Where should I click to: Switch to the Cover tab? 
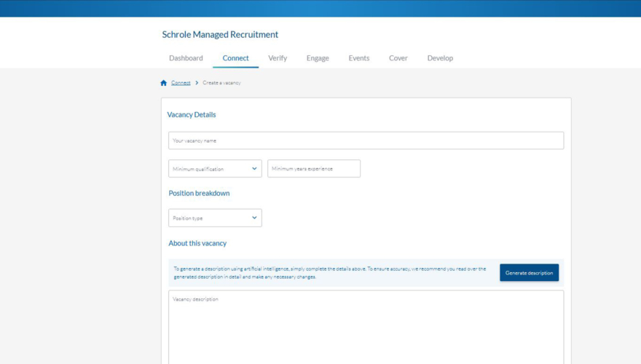398,58
